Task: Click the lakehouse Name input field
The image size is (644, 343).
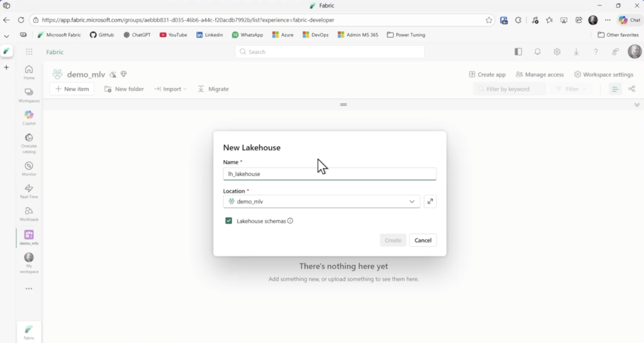Action: coord(330,174)
